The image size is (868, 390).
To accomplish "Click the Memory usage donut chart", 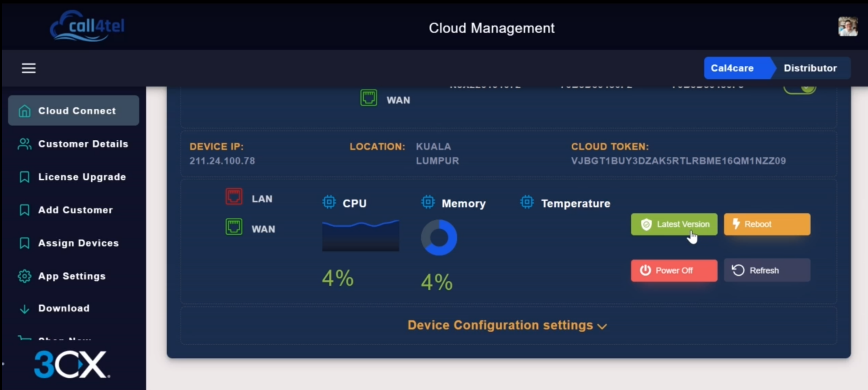I will [439, 237].
